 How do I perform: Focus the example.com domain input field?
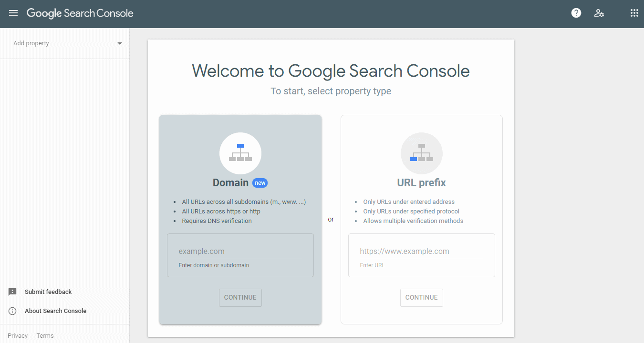[240, 251]
